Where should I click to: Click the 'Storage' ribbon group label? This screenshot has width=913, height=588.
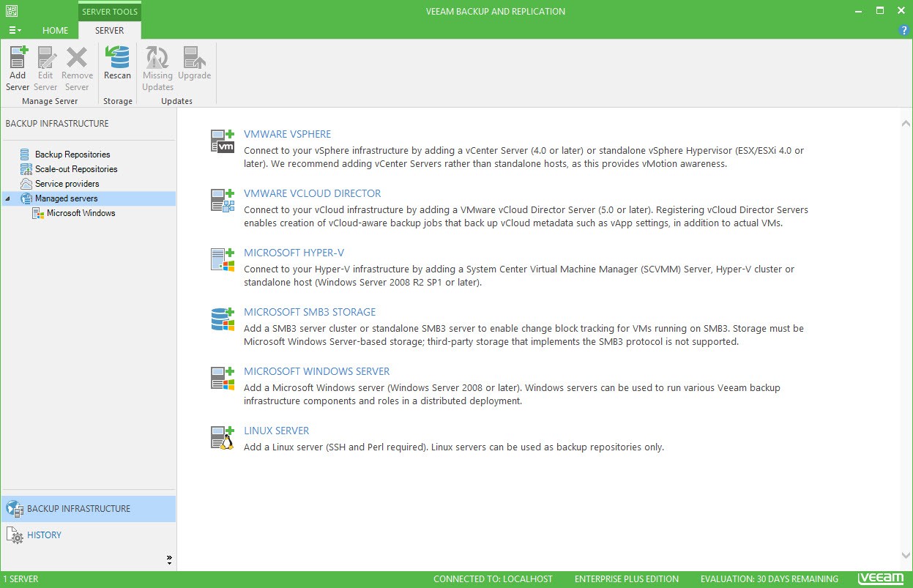pos(118,101)
